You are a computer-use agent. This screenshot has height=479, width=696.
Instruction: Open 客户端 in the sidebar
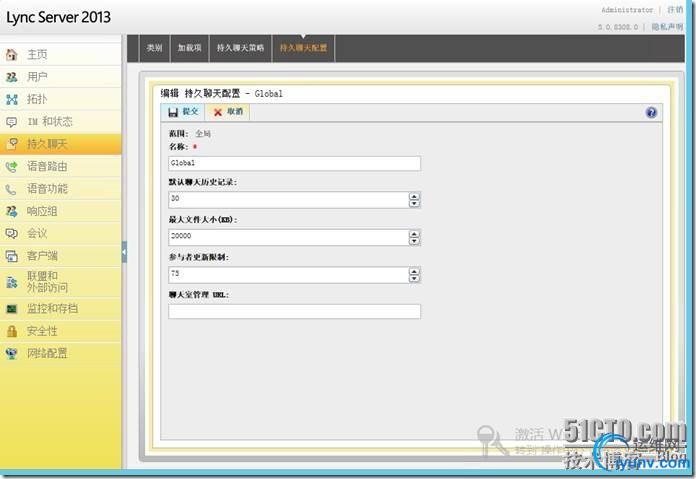click(x=60, y=256)
